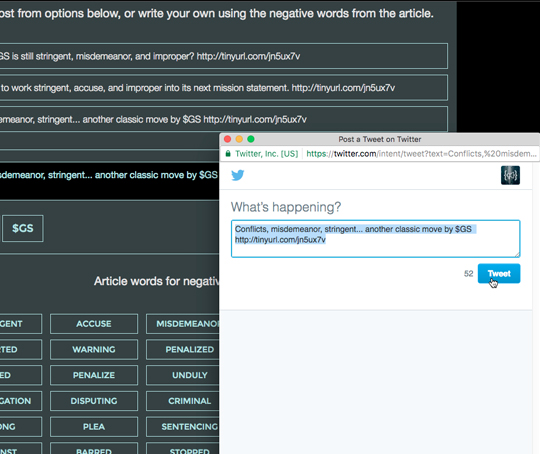Click the green zoom window button

(251, 139)
